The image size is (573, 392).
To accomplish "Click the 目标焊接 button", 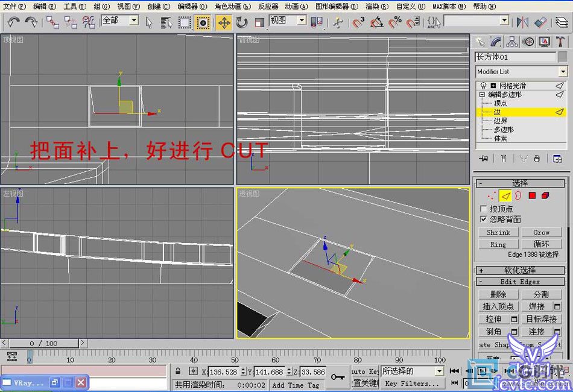I will point(541,319).
